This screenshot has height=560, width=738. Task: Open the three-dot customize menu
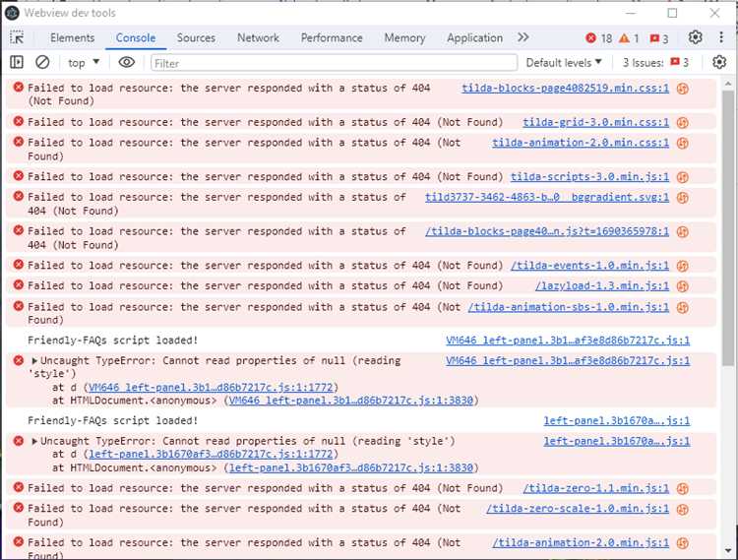click(x=721, y=37)
